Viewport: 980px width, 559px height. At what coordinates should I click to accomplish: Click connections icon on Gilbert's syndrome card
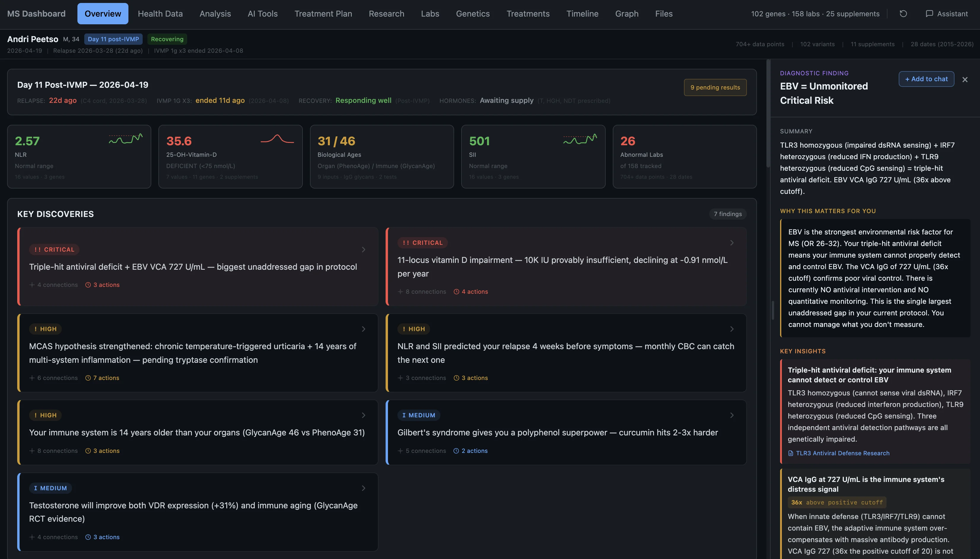point(400,451)
